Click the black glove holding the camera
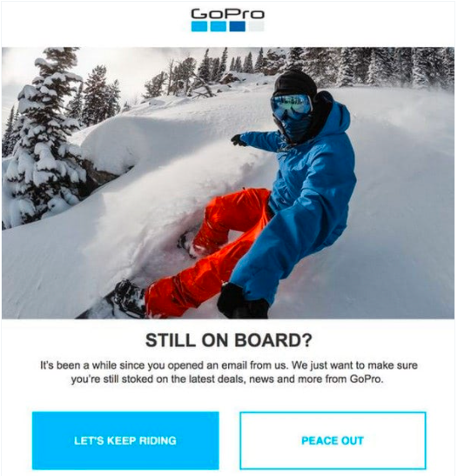The height and width of the screenshot is (476, 471). pyautogui.click(x=241, y=301)
